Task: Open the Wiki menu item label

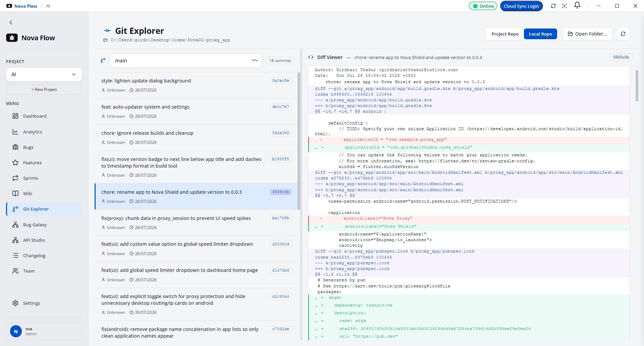Action: [x=28, y=193]
